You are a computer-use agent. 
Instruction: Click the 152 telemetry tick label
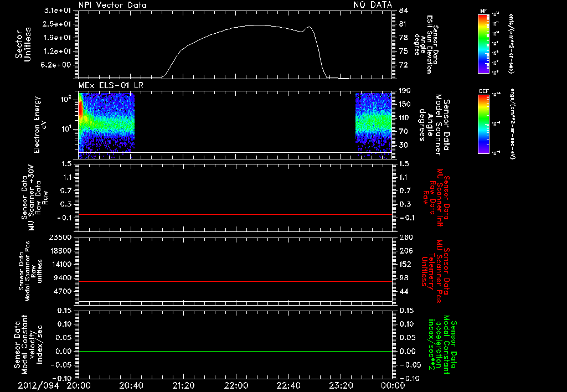(405, 264)
